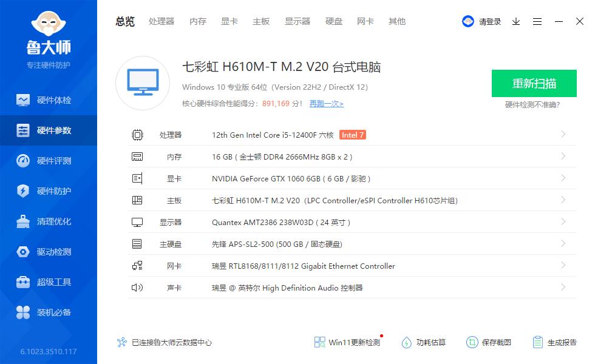The image size is (595, 364).
Task: Switch to the top 主板 tab
Action: pyautogui.click(x=261, y=22)
